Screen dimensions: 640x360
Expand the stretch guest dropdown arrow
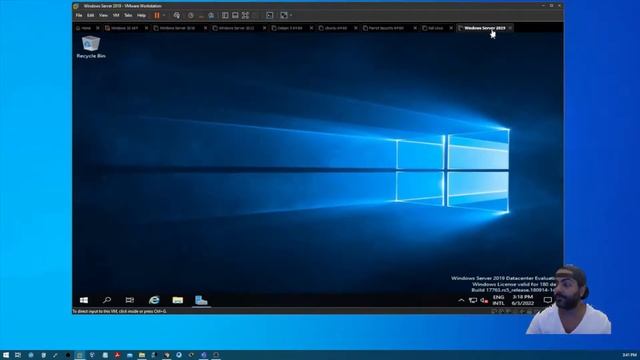[x=291, y=16]
